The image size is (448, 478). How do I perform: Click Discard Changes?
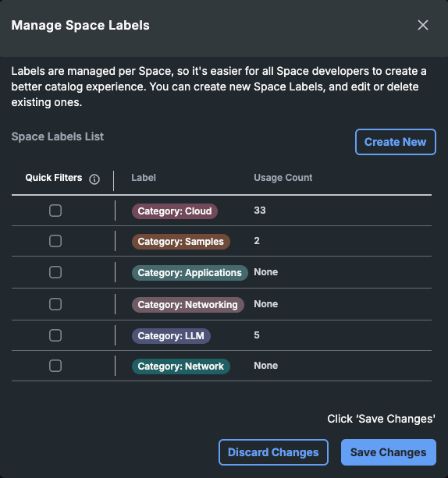[273, 452]
